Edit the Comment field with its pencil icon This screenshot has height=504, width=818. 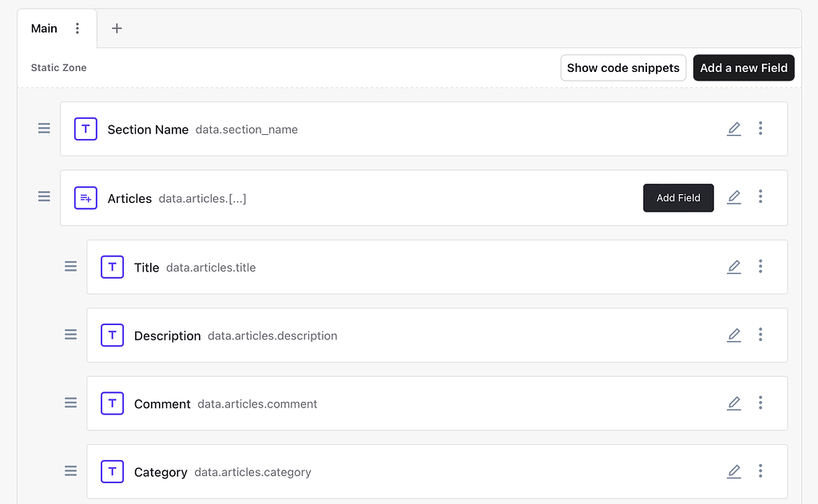734,403
